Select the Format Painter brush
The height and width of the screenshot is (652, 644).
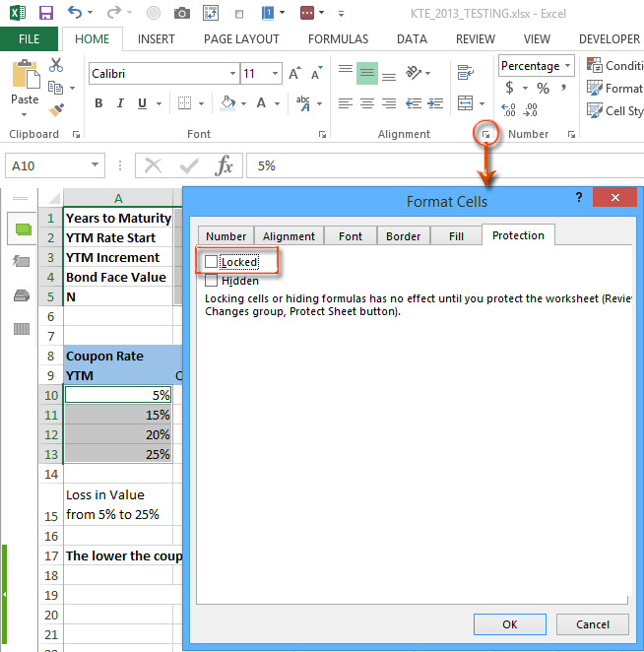[56, 110]
